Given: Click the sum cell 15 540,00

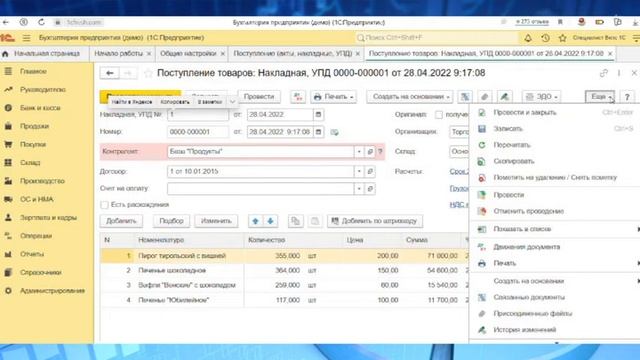Looking at the screenshot, I should (x=442, y=285).
